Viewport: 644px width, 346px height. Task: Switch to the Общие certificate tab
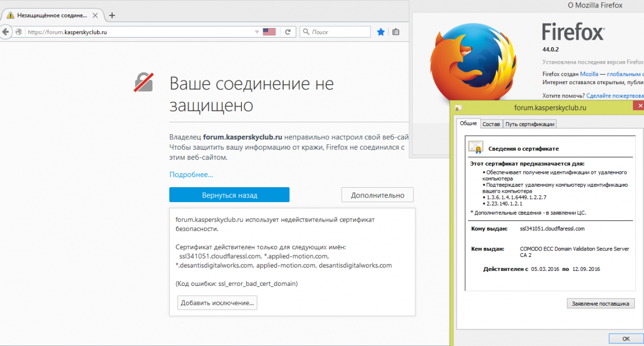[x=468, y=123]
